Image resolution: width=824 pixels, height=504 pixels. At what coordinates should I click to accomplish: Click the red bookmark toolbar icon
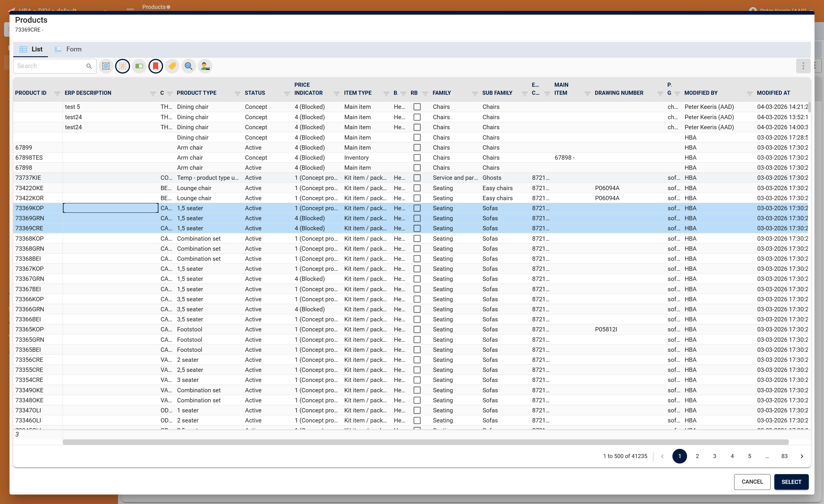[x=156, y=66]
